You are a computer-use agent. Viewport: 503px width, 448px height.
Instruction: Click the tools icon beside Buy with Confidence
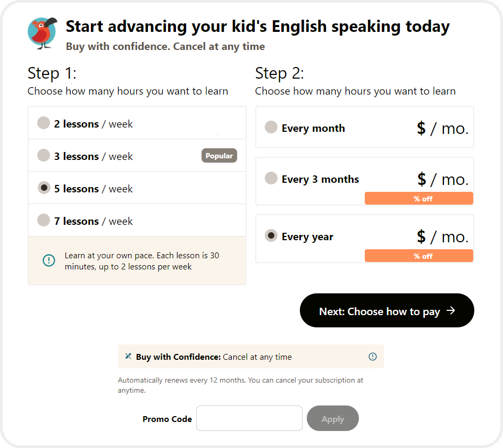(128, 357)
